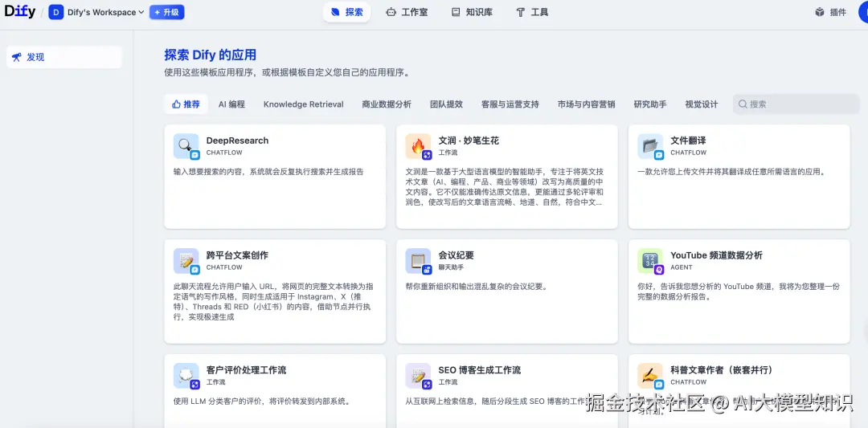Open the 知识库 knowledge tab
This screenshot has width=868, height=428.
pyautogui.click(x=472, y=12)
